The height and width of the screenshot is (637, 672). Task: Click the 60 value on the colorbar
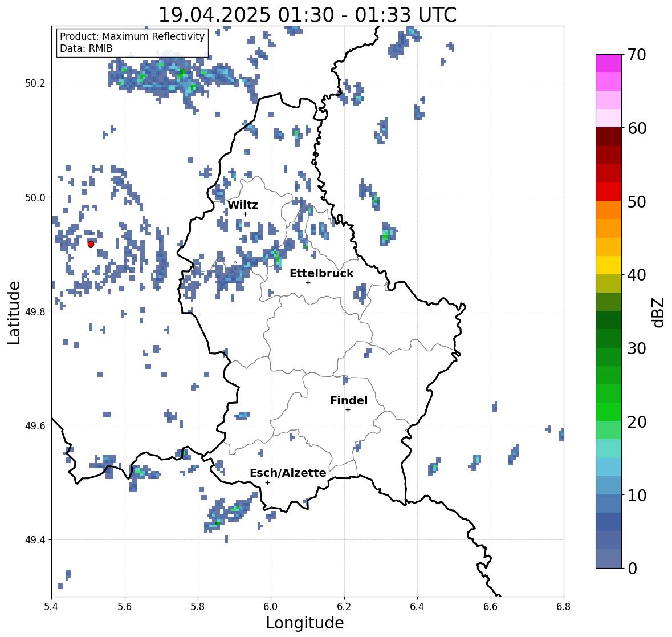[x=637, y=128]
